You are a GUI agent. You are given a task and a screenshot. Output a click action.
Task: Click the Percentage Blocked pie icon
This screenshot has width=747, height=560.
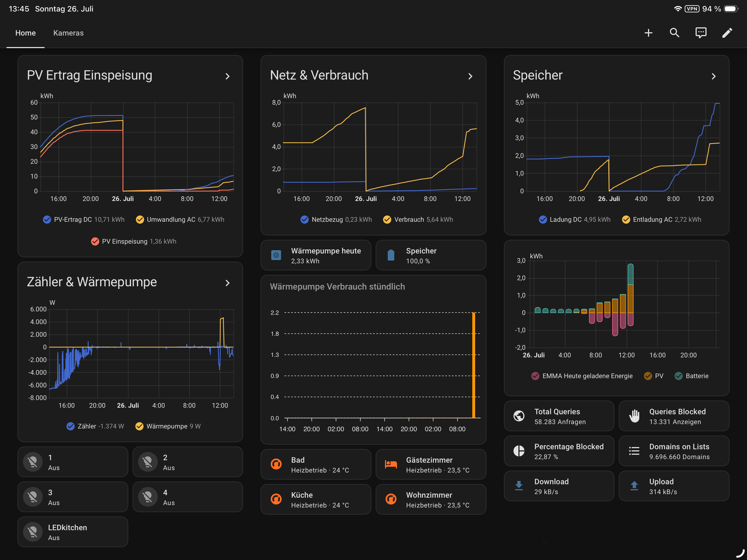pyautogui.click(x=519, y=451)
